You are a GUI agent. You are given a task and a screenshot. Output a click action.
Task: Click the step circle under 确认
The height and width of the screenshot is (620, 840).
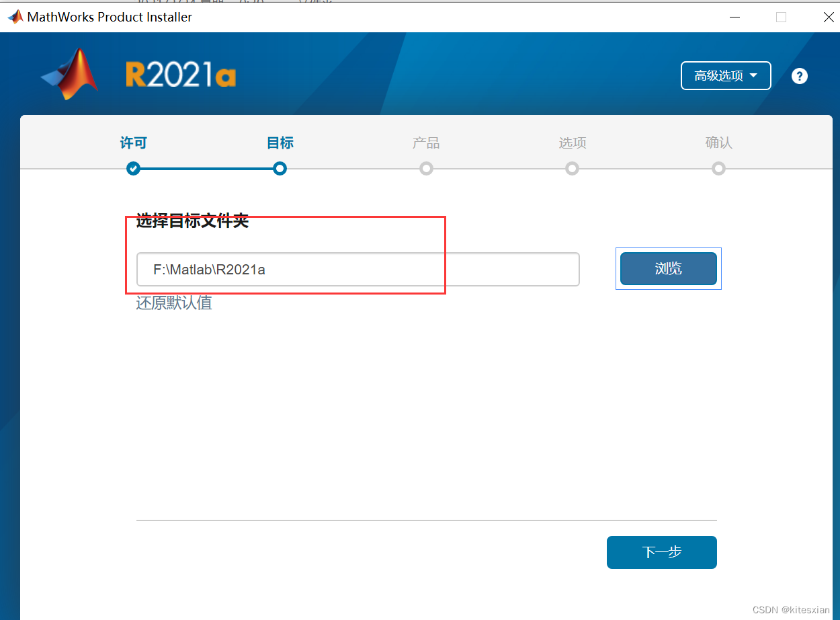tap(718, 168)
